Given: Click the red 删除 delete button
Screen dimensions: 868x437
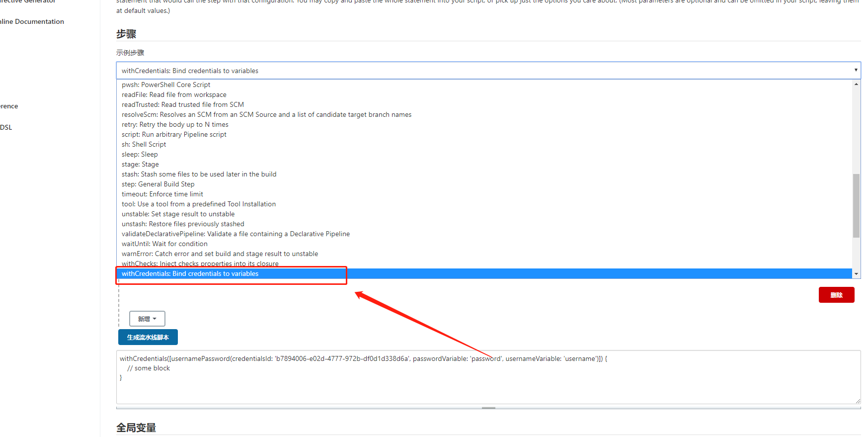Looking at the screenshot, I should [x=836, y=295].
